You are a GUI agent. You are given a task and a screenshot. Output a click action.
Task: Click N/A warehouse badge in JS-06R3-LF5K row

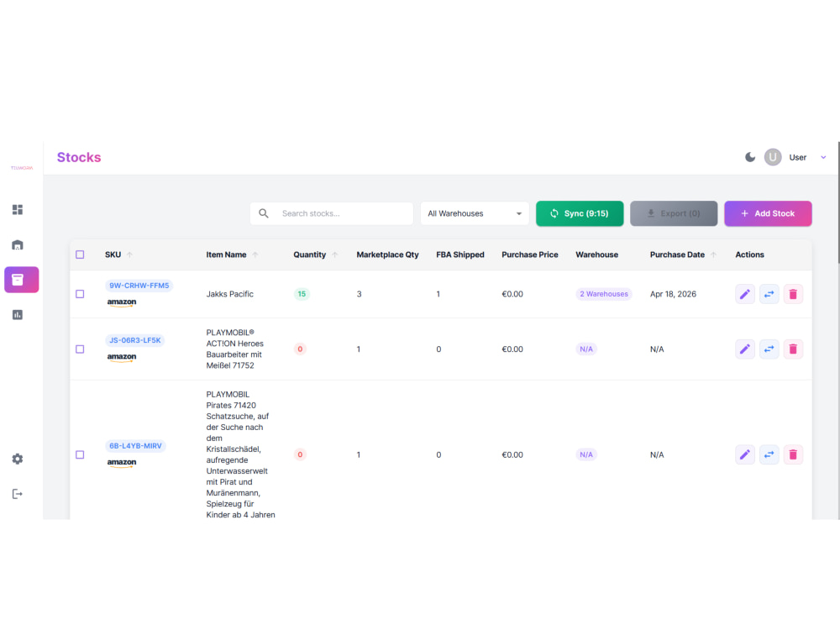pyautogui.click(x=586, y=349)
